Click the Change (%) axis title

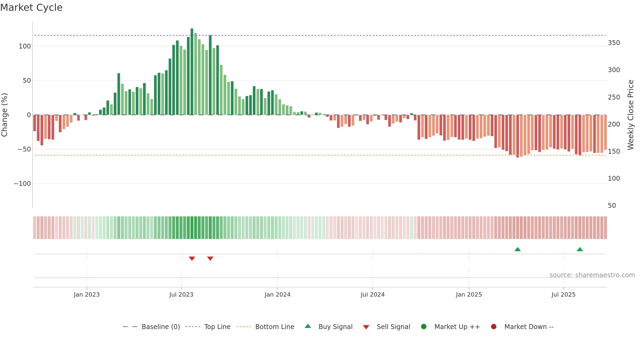click(x=5, y=115)
